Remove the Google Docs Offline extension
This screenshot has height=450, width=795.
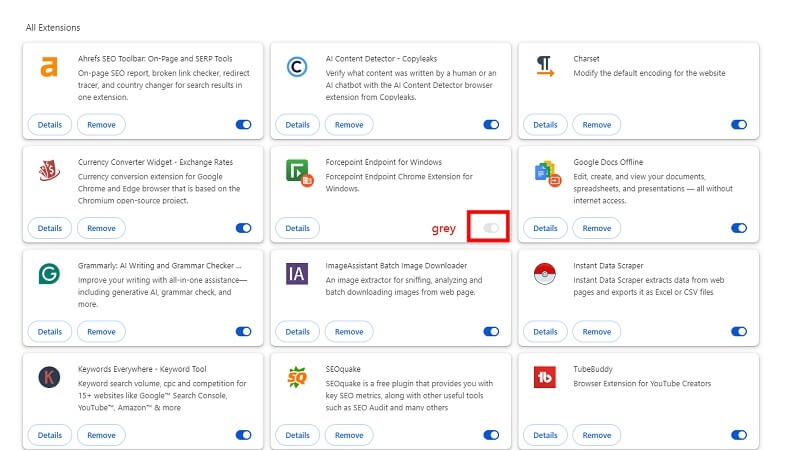[597, 228]
